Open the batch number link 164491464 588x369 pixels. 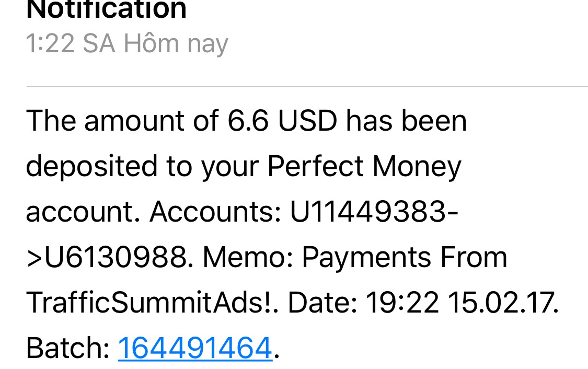[x=195, y=348]
